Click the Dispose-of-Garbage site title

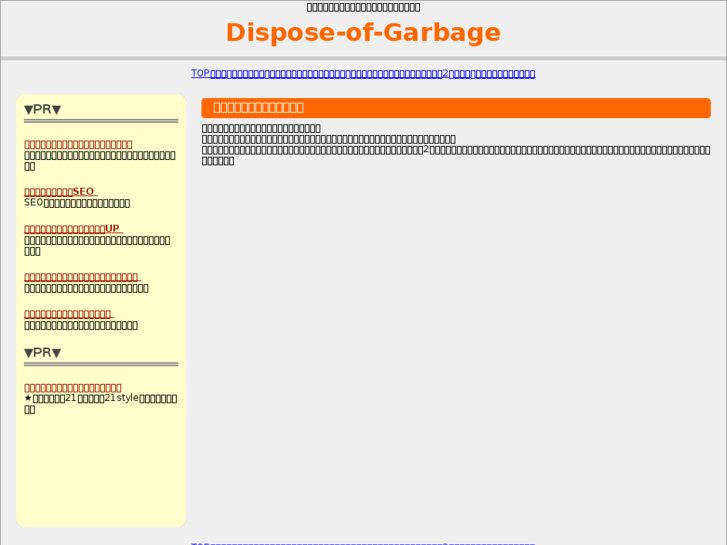click(x=363, y=32)
